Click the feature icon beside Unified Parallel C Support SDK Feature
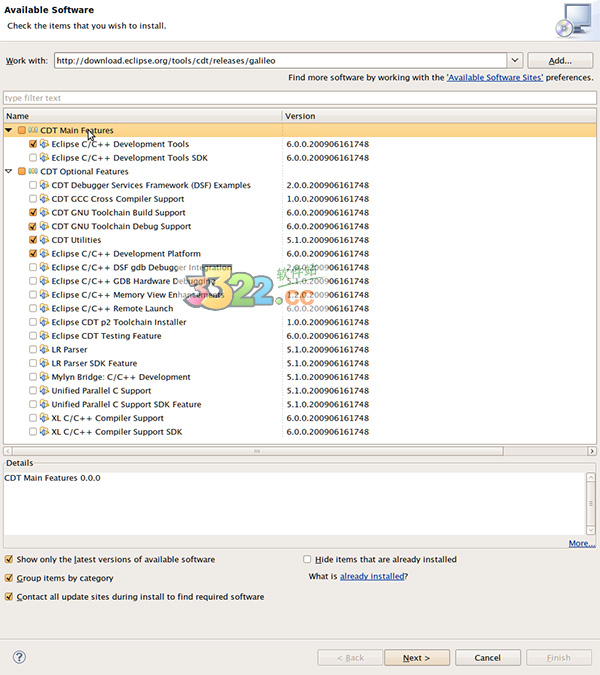Screen dimensions: 600x675 (44, 404)
